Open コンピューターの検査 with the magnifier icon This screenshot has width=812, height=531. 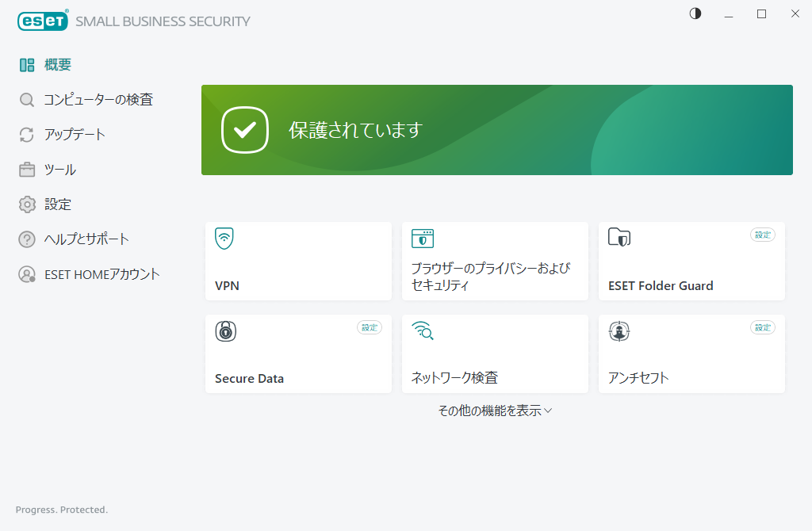[x=27, y=99]
